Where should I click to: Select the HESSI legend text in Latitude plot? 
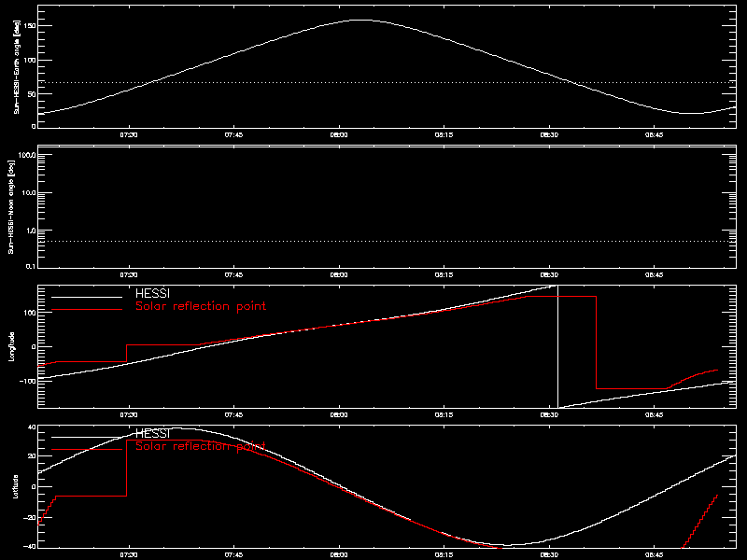click(x=152, y=433)
